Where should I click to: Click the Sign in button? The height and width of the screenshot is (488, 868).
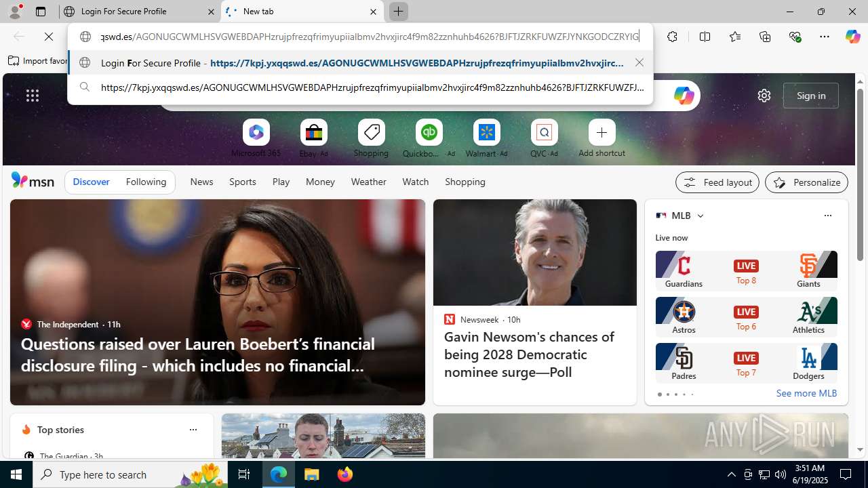coord(811,96)
